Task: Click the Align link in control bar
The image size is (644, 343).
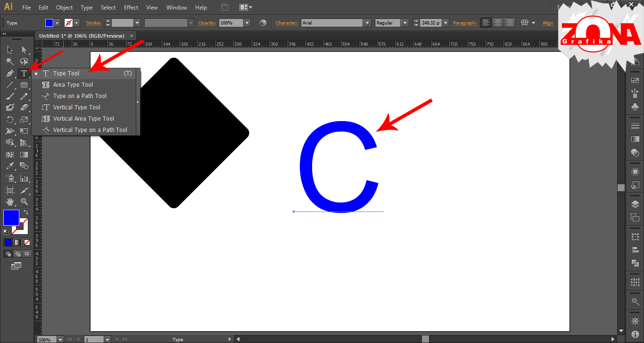Action: (x=548, y=23)
